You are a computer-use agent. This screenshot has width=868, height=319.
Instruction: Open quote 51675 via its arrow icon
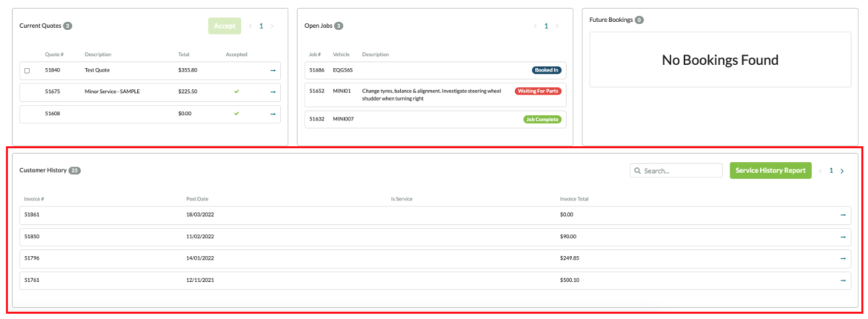pos(272,91)
